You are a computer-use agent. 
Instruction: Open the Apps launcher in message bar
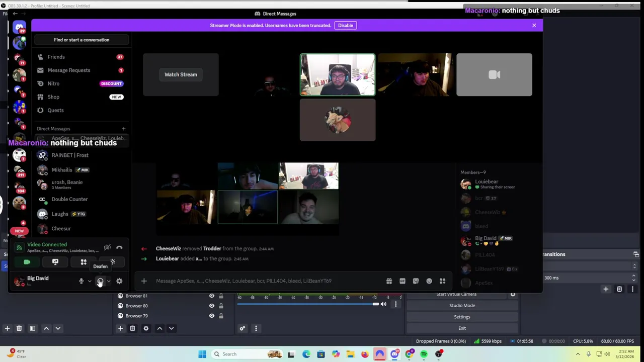point(442,281)
